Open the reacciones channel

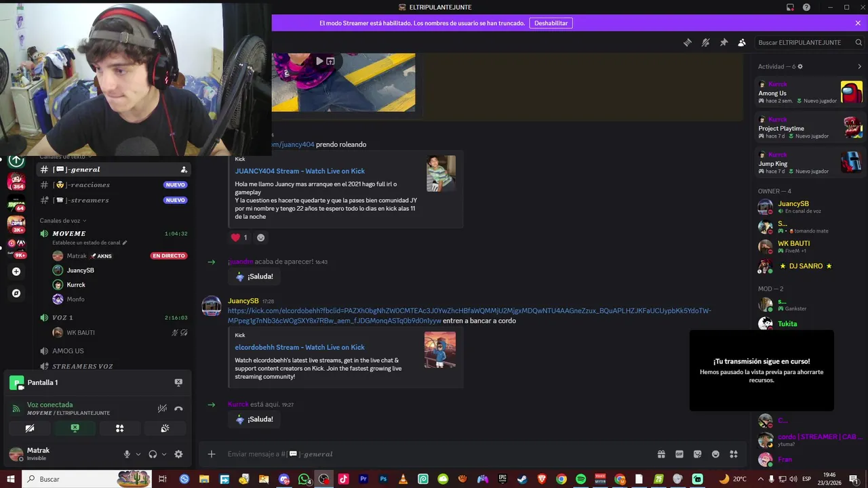click(x=113, y=185)
